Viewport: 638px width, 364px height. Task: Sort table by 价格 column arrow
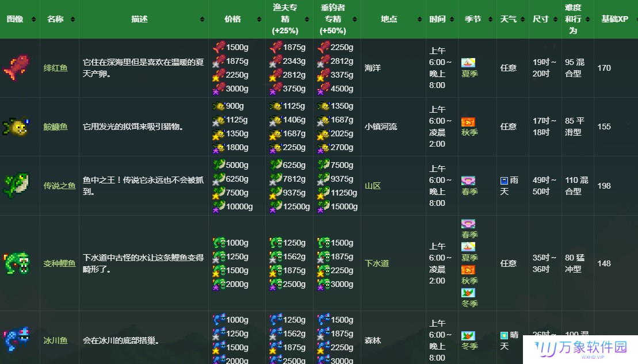pos(259,19)
